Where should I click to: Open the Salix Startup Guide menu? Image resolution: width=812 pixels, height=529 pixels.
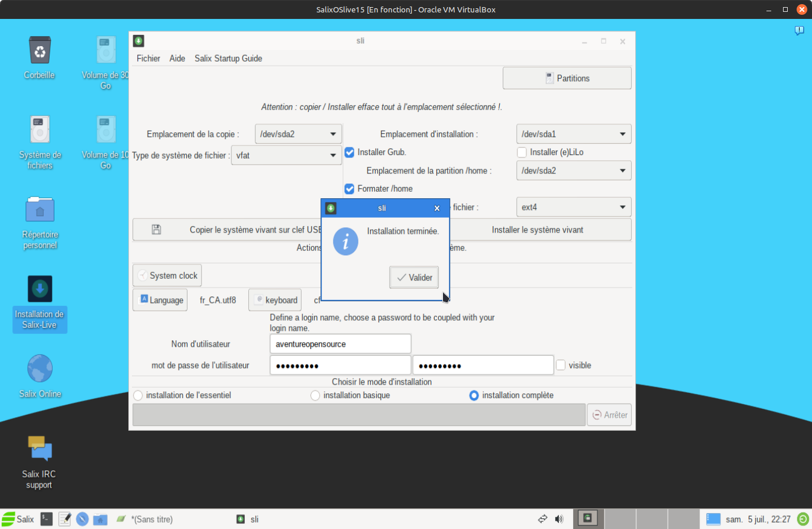pos(228,59)
